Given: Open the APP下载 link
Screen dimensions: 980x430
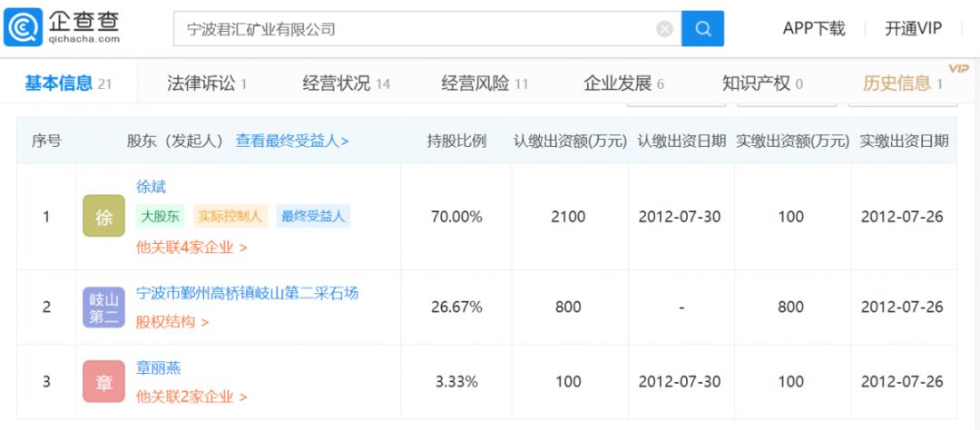Looking at the screenshot, I should [814, 29].
